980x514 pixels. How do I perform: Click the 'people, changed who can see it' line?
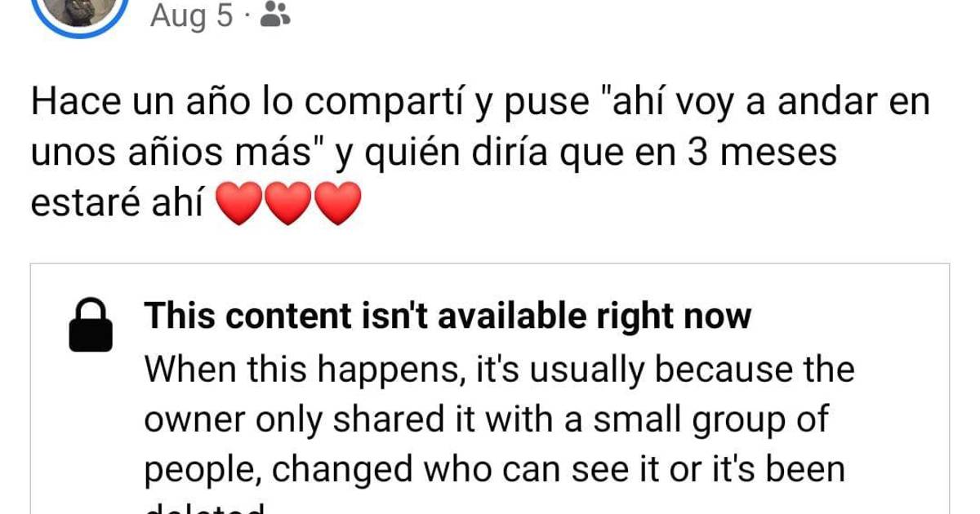click(x=494, y=469)
